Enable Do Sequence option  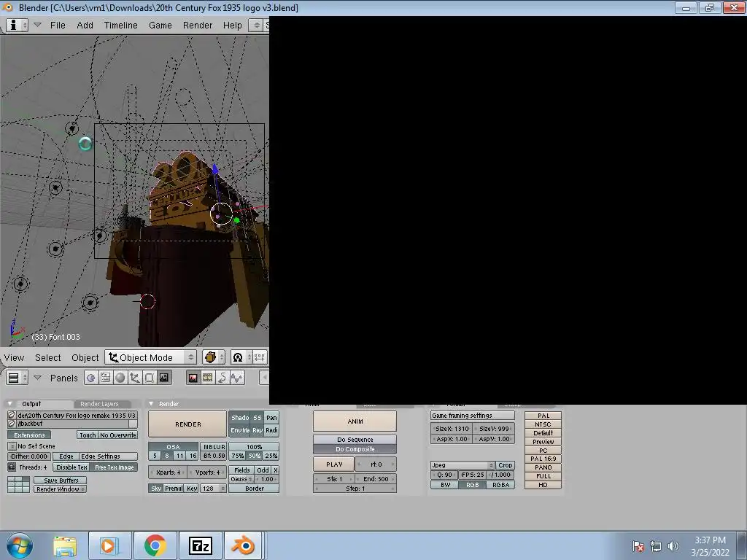pos(355,440)
